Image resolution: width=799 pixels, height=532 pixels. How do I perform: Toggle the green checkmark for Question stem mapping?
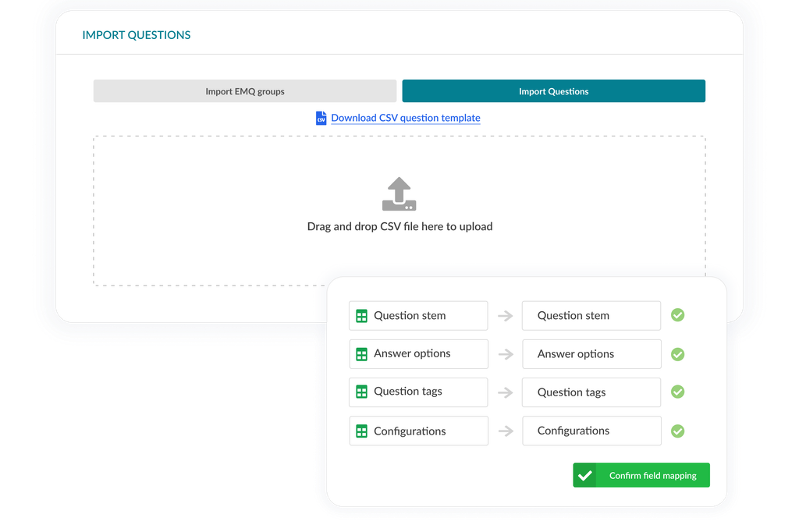click(677, 315)
